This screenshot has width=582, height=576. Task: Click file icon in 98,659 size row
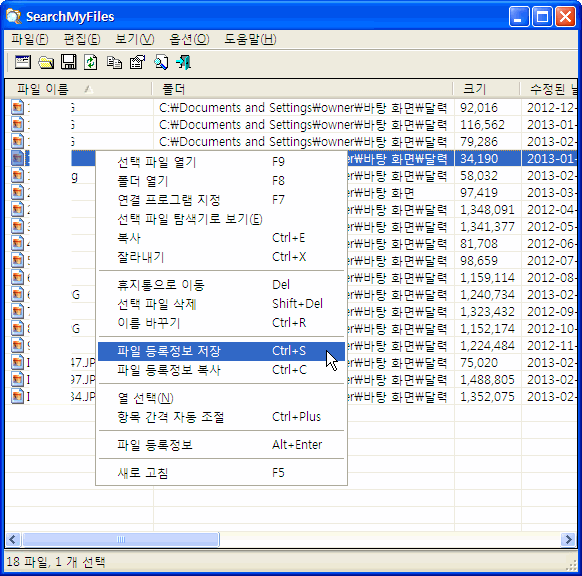[17, 261]
